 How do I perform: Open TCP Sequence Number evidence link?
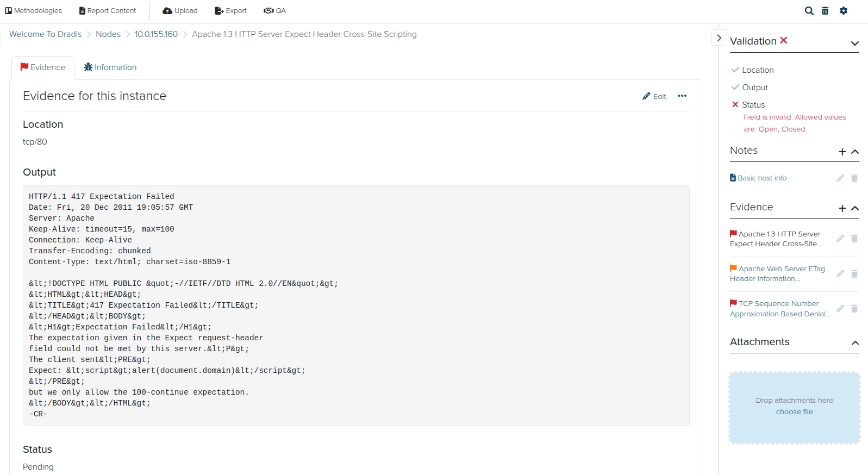tap(780, 309)
